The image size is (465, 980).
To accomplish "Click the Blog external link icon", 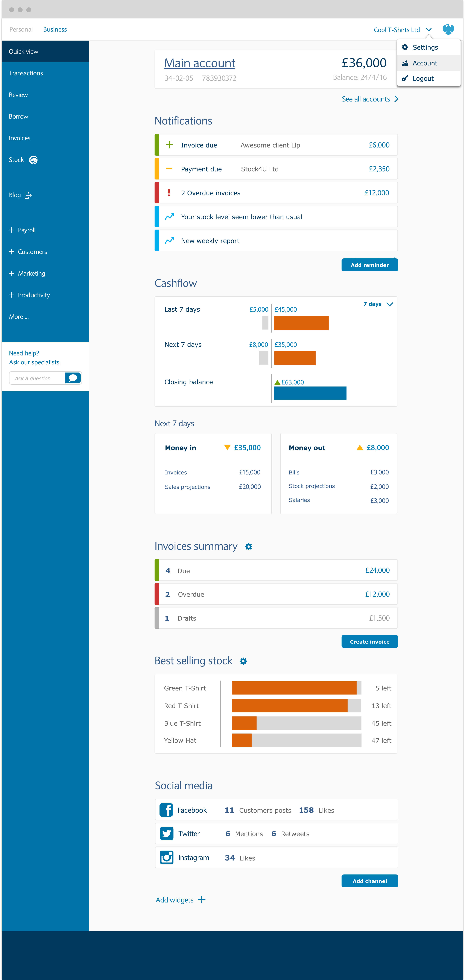I will click(x=28, y=195).
